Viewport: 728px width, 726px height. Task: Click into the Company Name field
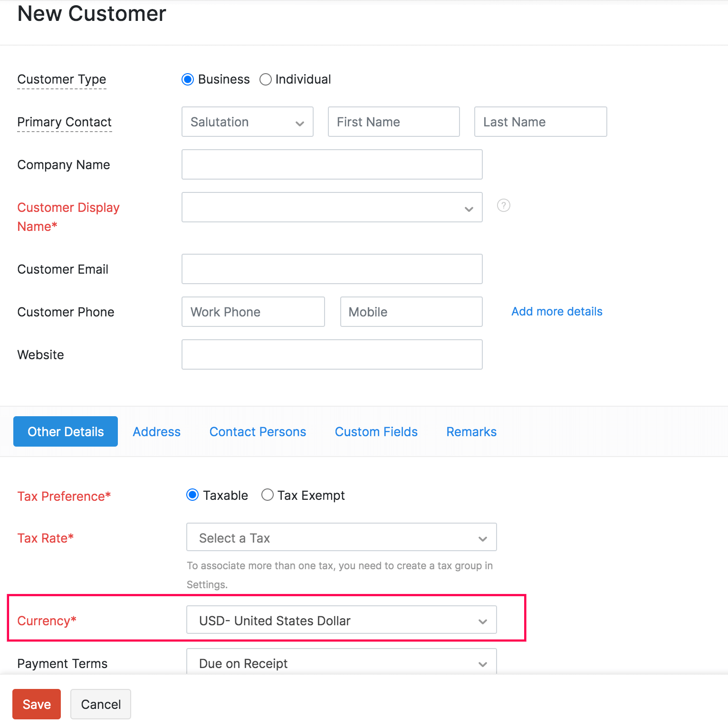(332, 165)
